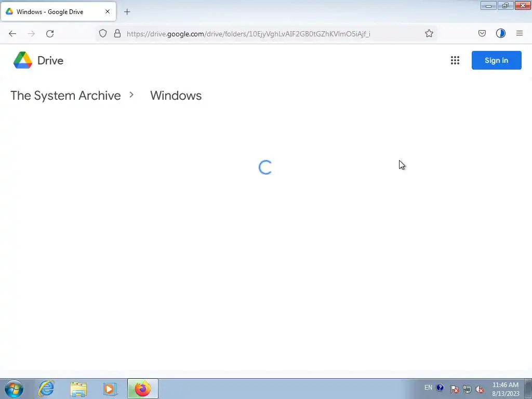Navigate to The System Archive breadcrumb
The image size is (532, 399).
(x=65, y=96)
